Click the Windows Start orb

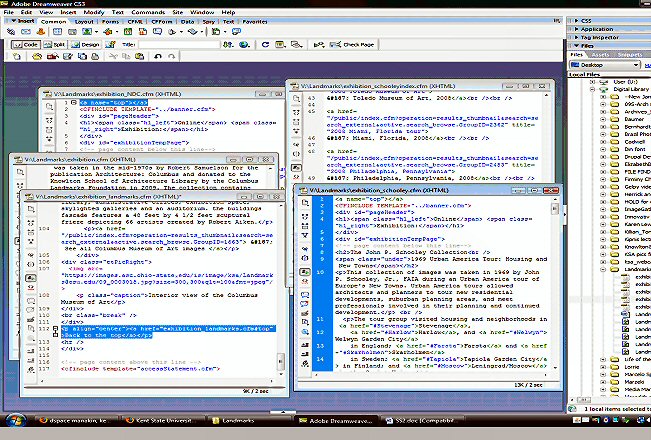(x=16, y=420)
